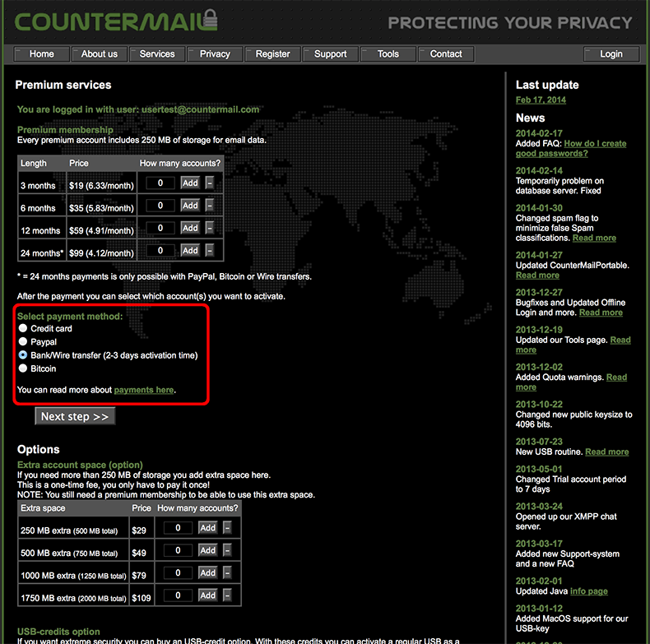Click Add for 1000 MB extra space
This screenshot has height=644, width=650.
click(207, 572)
